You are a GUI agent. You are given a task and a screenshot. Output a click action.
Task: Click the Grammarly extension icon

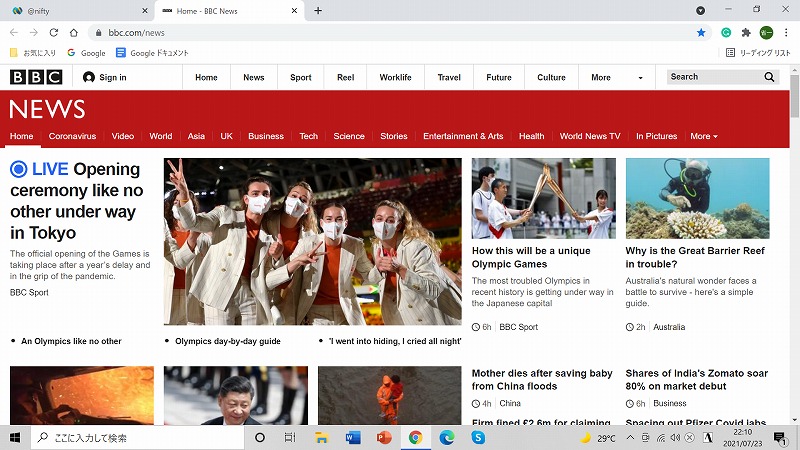click(726, 33)
